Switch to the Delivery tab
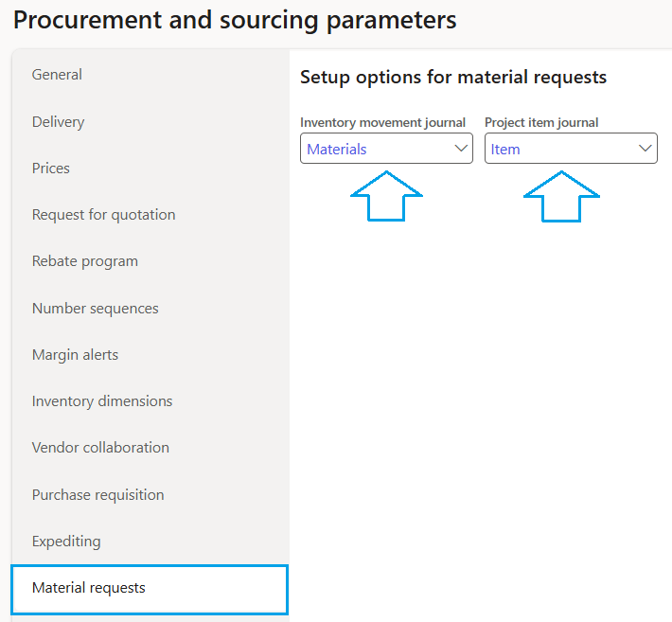 [x=58, y=122]
